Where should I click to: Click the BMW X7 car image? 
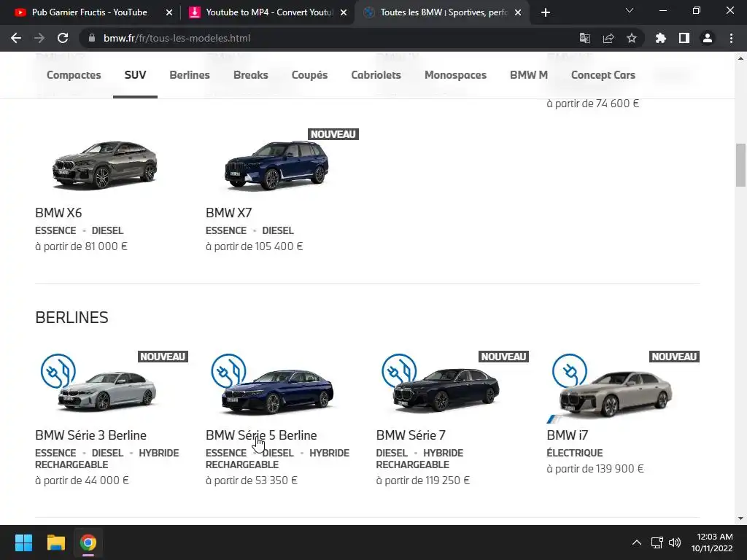[276, 165]
